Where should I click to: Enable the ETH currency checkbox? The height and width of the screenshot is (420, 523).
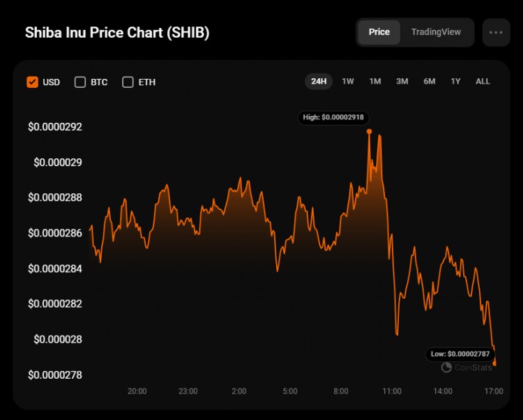click(x=128, y=82)
